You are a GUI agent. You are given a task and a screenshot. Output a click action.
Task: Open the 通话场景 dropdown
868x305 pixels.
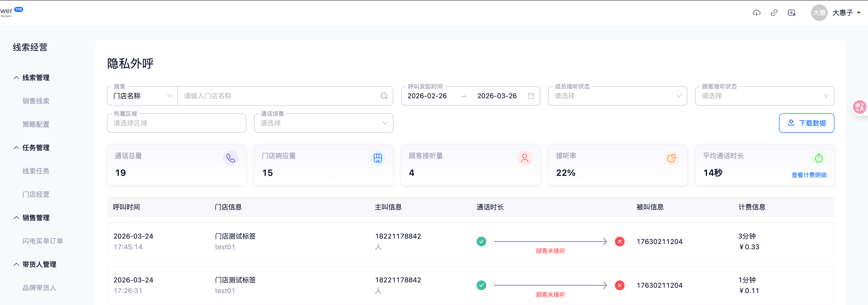tap(323, 123)
